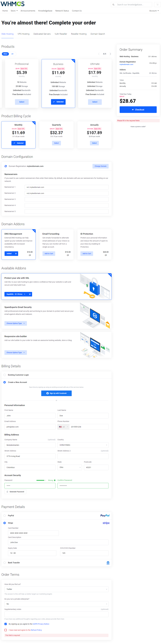
Task: Click the SSL padlock illustration
Action: click(x=95, y=286)
